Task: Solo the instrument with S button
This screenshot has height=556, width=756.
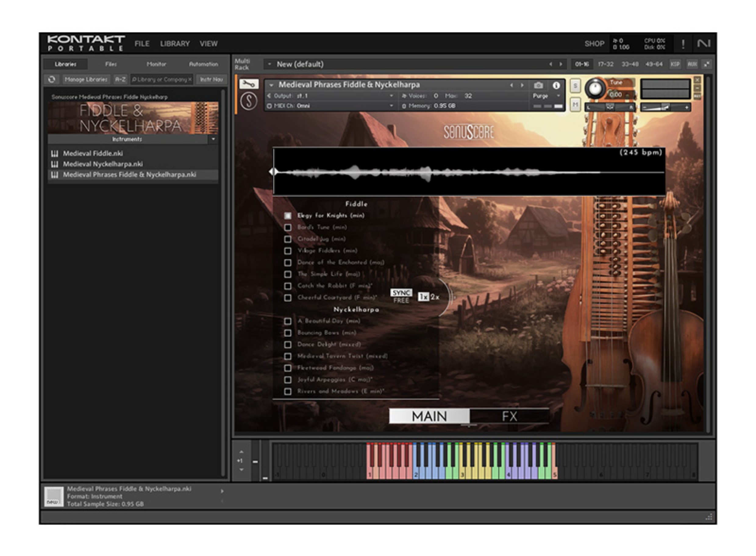Action: (575, 86)
